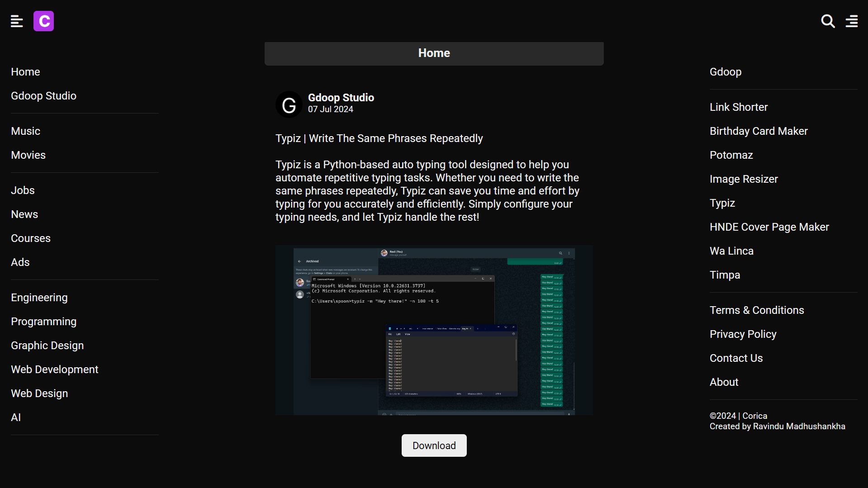Go to AI category link
Image resolution: width=868 pixels, height=488 pixels.
pos(16,417)
